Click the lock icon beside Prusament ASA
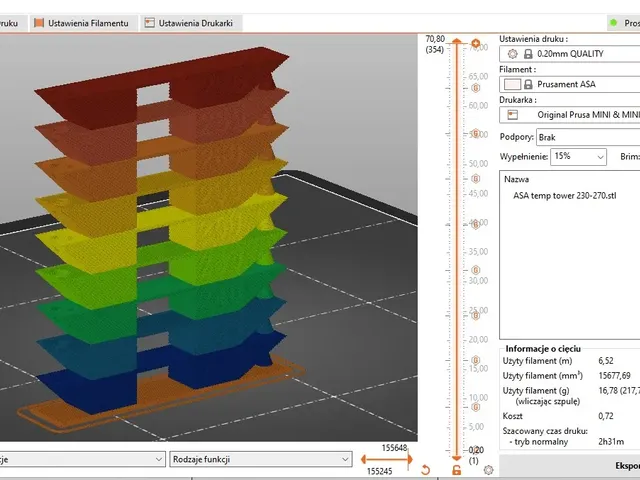The width and height of the screenshot is (640, 480). click(528, 84)
